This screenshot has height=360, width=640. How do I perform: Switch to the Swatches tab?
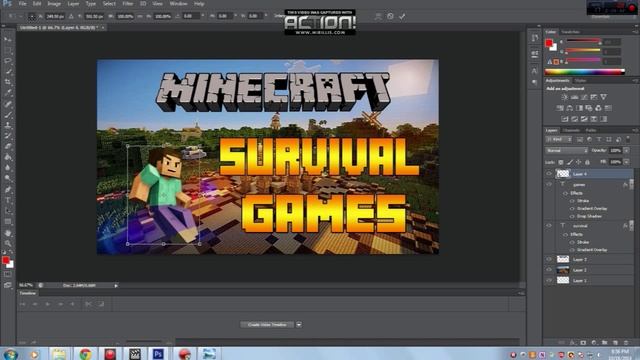coord(570,32)
